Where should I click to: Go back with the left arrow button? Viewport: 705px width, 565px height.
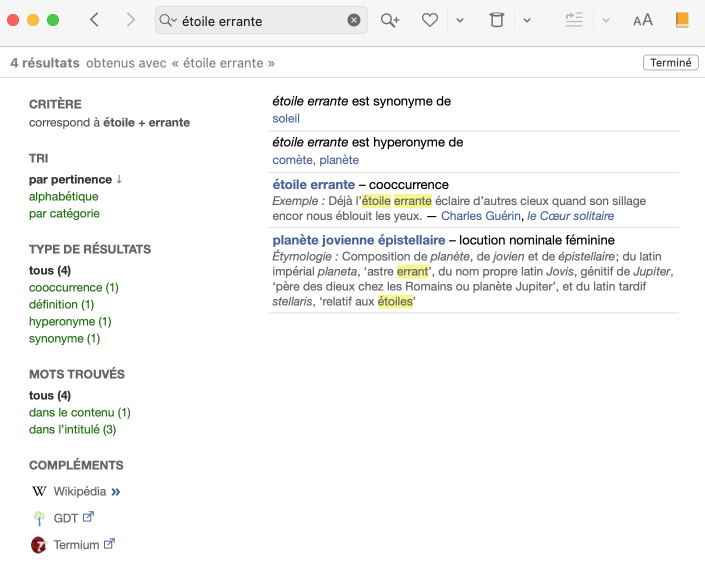tap(95, 20)
